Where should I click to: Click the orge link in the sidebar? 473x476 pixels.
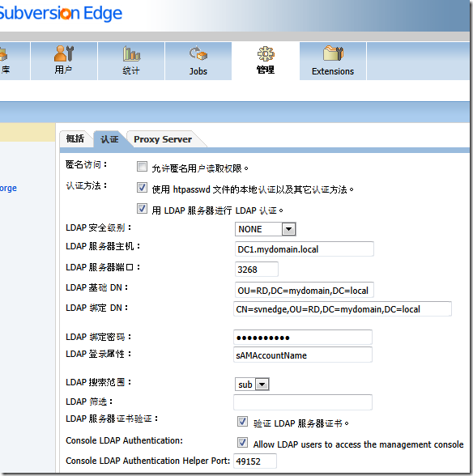8,188
